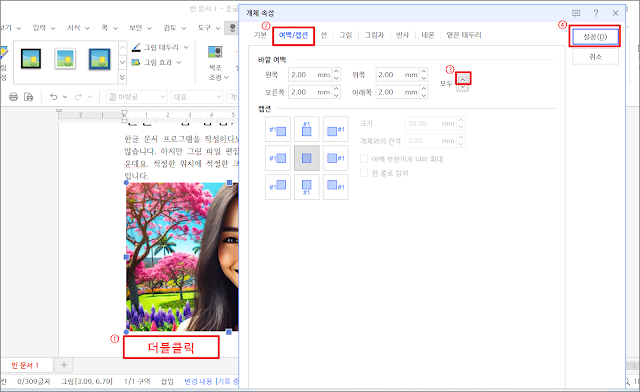Switch to the 반사 tab
Image resolution: width=640 pixels, height=392 pixels.
(x=402, y=35)
